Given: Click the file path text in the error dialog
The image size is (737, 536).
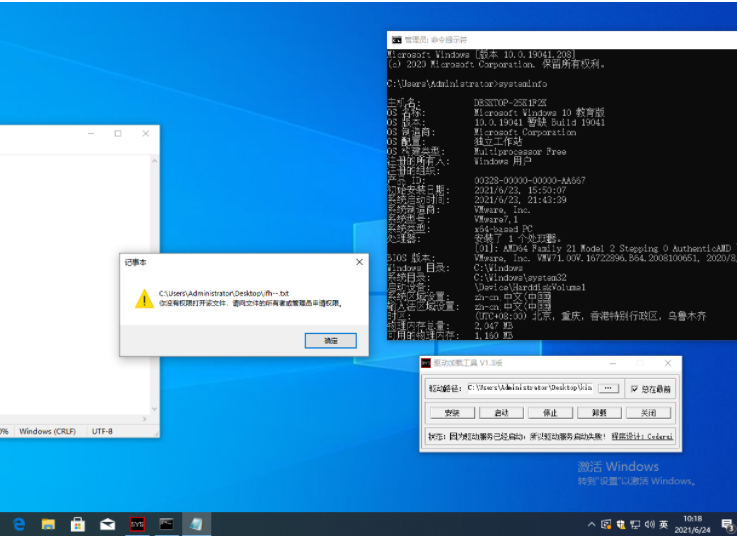Looking at the screenshot, I should click(224, 293).
